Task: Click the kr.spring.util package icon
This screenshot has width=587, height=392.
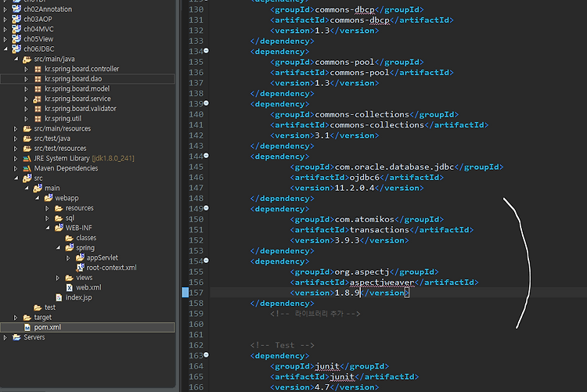Action: tap(38, 119)
